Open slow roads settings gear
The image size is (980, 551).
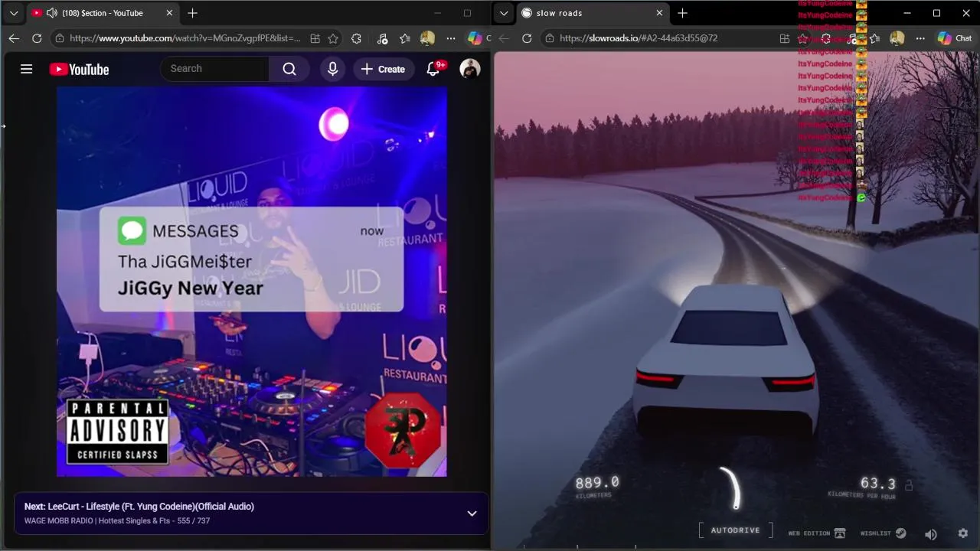click(x=963, y=533)
